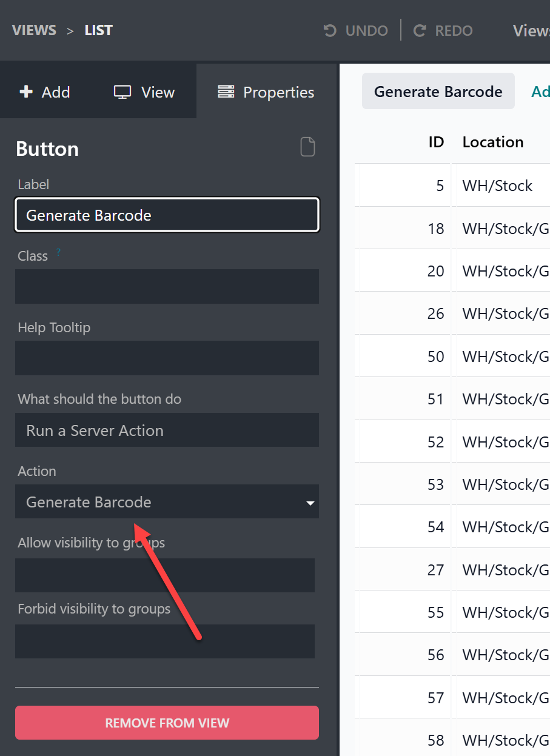Open Allow visibility to groups field

click(x=165, y=575)
